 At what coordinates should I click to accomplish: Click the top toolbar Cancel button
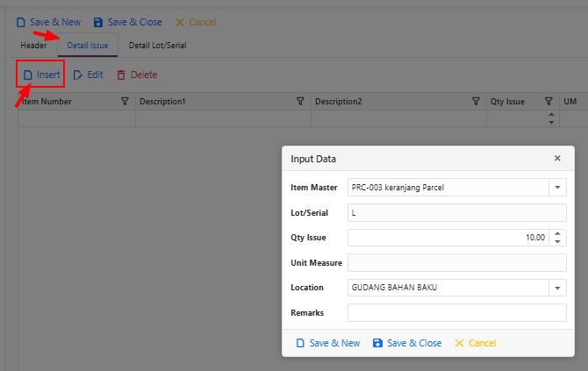pos(196,22)
